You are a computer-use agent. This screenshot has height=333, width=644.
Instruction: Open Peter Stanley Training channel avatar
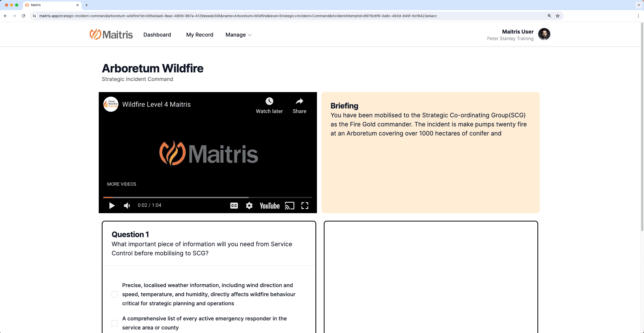point(111,104)
